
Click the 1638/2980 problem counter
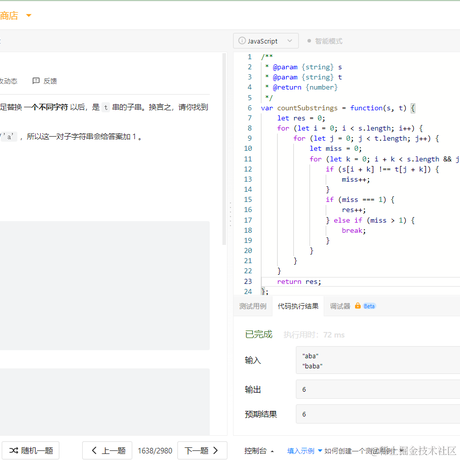155,451
